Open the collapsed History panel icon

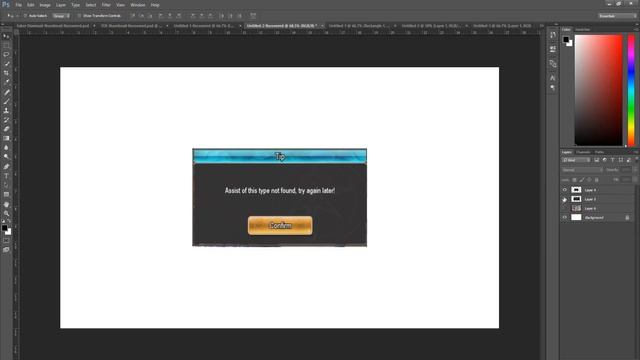click(553, 35)
